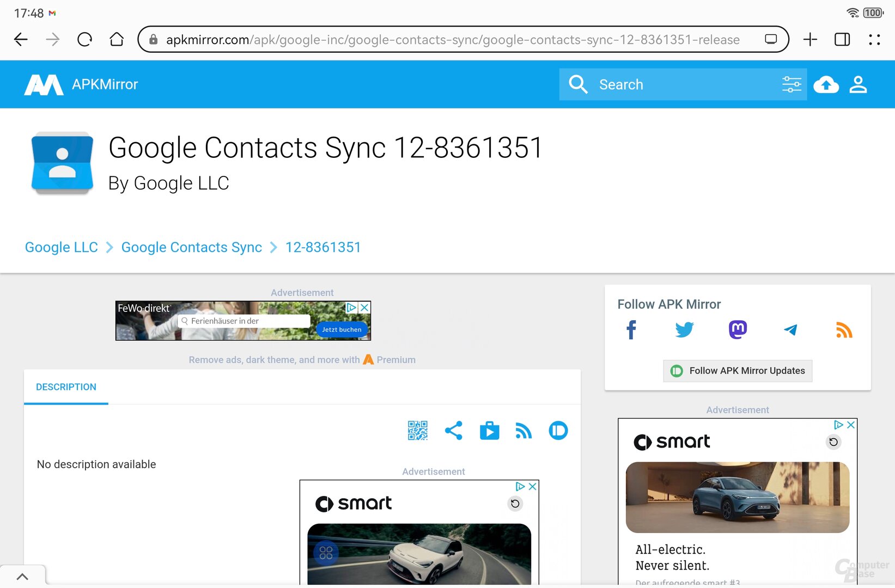
Task: Close the smart ad inside description panel
Action: tap(532, 486)
